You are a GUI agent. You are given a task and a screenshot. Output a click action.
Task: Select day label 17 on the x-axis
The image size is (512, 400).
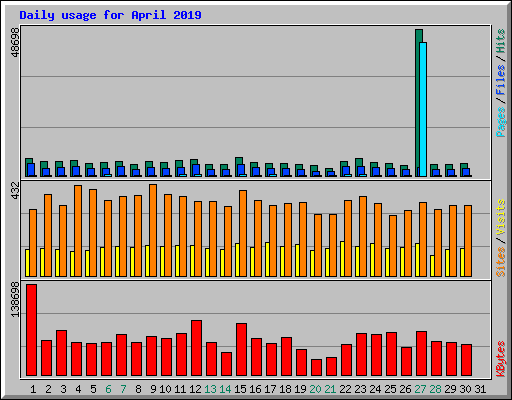(x=270, y=389)
